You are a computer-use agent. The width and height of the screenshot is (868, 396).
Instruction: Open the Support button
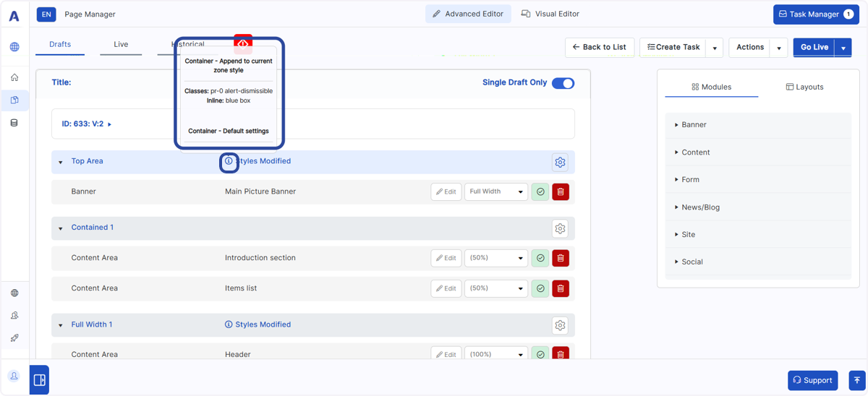click(813, 380)
